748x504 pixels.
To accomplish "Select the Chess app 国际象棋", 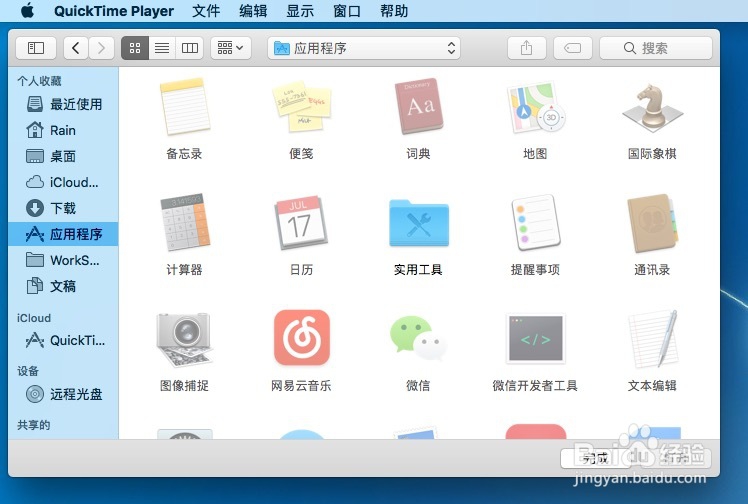I will coord(652,107).
